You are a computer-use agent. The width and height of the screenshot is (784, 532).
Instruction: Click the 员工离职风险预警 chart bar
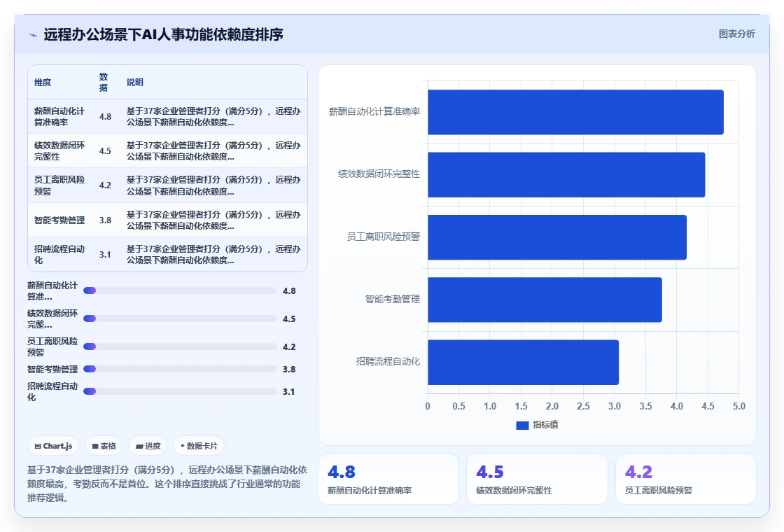pyautogui.click(x=557, y=237)
